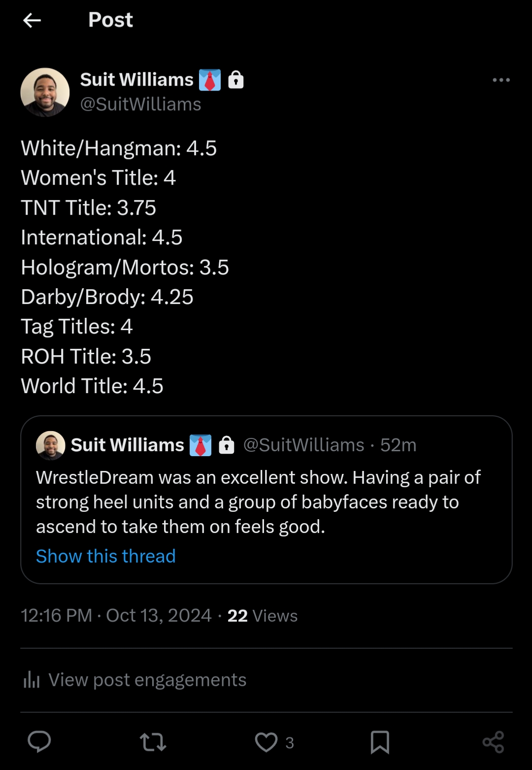This screenshot has height=770, width=532.
Task: Tap the Suit Williams author display name
Action: click(x=137, y=80)
